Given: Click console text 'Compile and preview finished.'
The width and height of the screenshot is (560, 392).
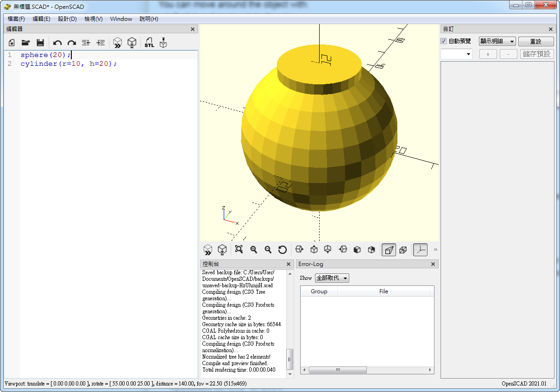Looking at the screenshot, I should pyautogui.click(x=235, y=363).
